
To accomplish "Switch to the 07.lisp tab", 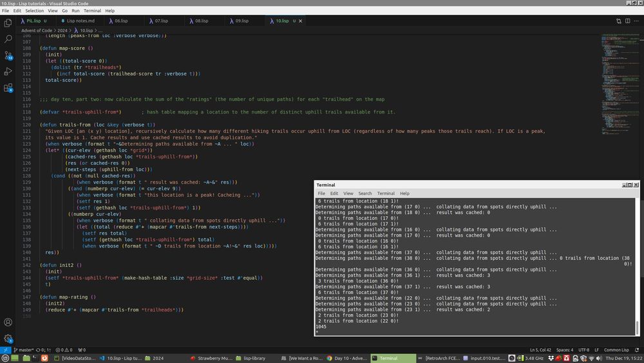I will coord(161,21).
